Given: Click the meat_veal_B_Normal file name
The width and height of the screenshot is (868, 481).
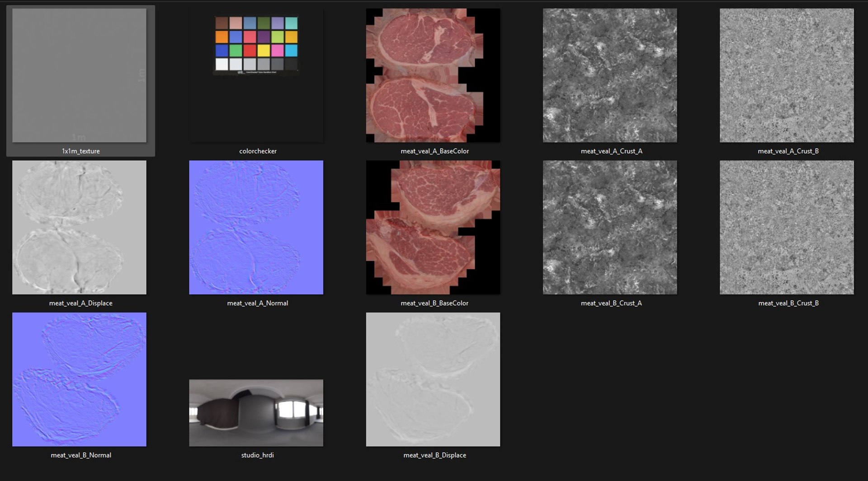Looking at the screenshot, I should click(81, 455).
